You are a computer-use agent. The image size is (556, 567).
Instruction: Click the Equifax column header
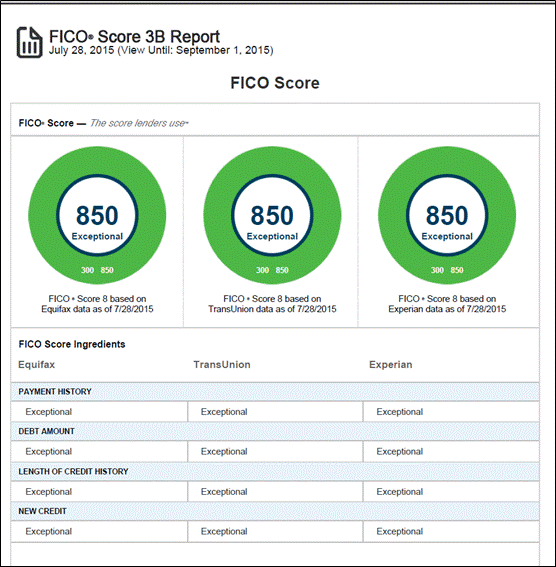pyautogui.click(x=37, y=364)
